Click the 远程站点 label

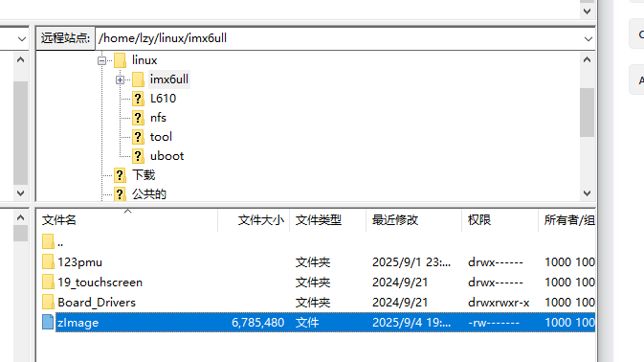pos(65,38)
